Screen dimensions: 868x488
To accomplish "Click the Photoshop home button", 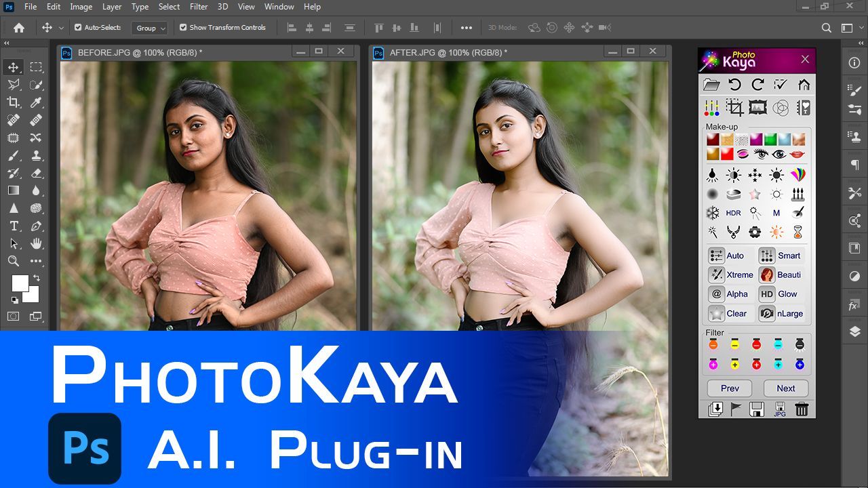I will coord(19,28).
